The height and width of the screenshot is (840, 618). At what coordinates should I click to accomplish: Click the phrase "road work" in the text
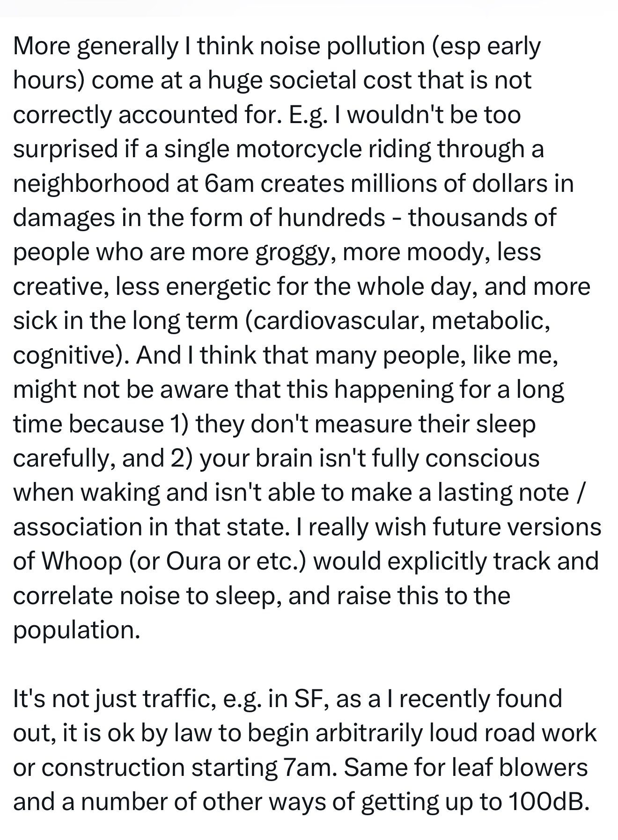pyautogui.click(x=541, y=733)
